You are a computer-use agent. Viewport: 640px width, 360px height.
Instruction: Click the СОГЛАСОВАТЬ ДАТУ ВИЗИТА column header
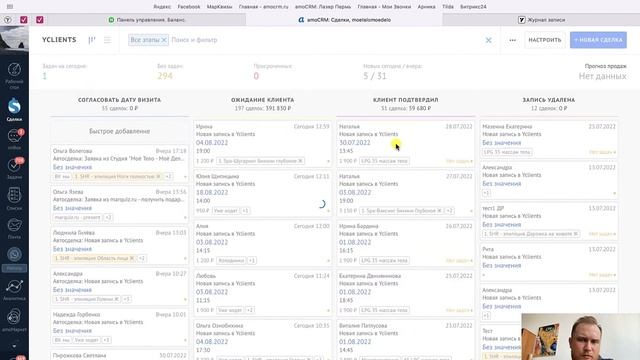[120, 100]
